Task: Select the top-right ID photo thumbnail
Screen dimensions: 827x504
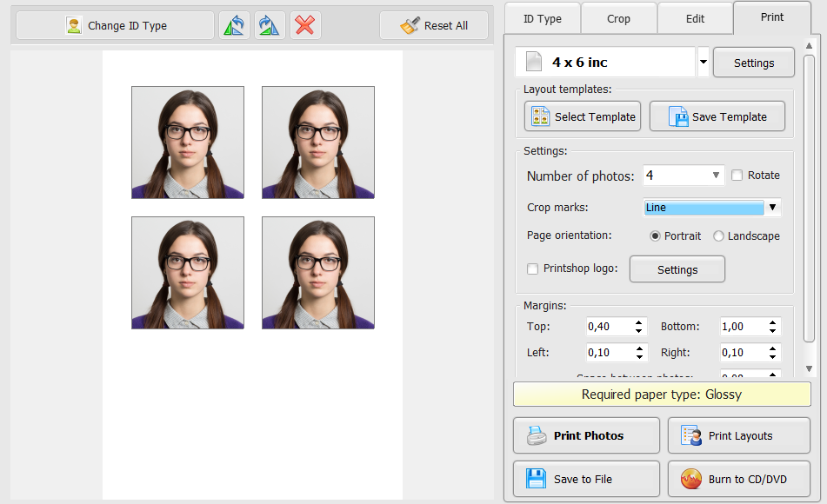Action: (318, 143)
